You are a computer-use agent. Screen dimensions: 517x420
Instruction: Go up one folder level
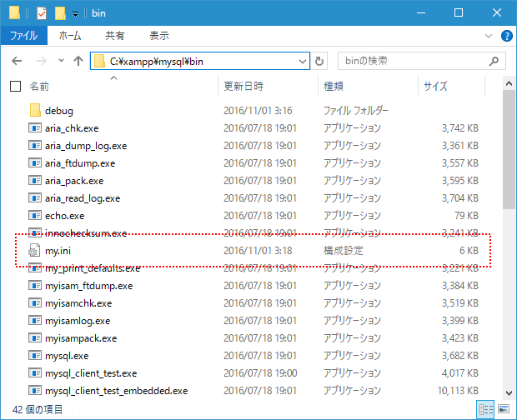(x=78, y=61)
